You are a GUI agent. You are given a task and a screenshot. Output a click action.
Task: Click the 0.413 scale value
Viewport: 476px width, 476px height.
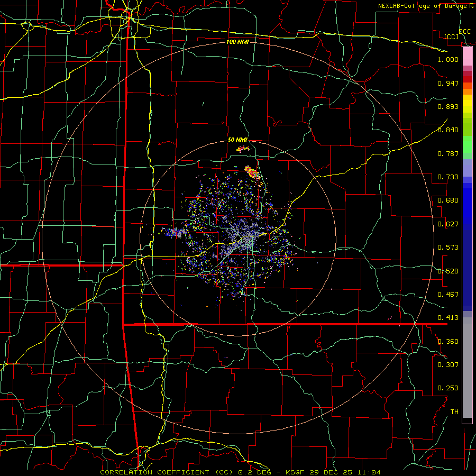click(448, 318)
